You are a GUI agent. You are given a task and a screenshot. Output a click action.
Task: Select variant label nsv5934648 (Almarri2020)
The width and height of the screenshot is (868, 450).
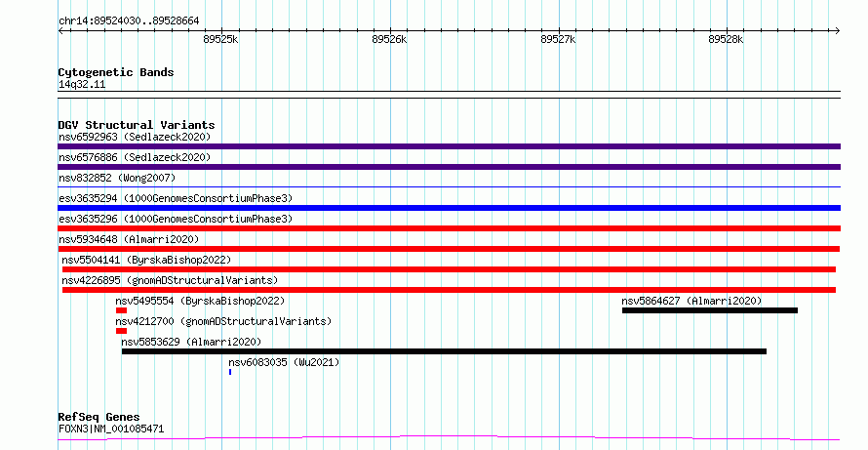click(129, 239)
